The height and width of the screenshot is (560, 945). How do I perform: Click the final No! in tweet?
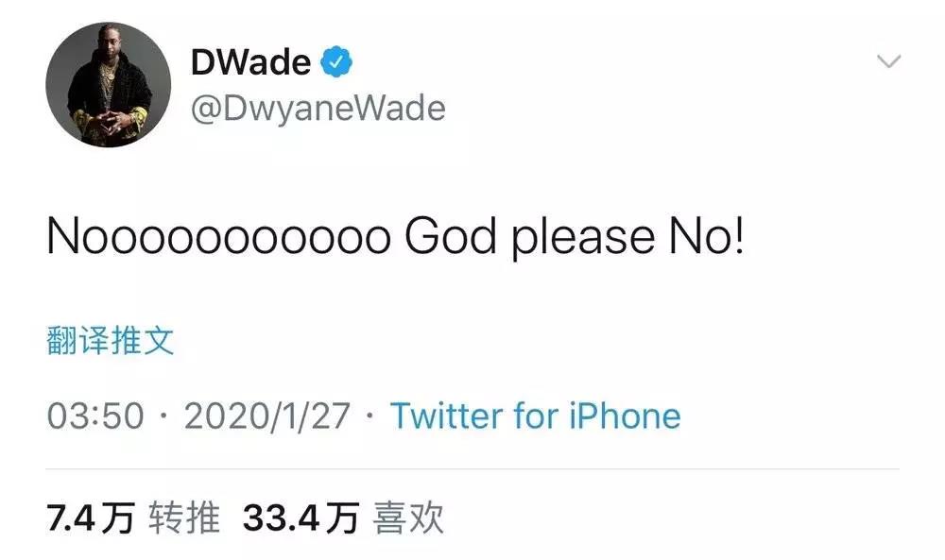pyautogui.click(x=707, y=235)
